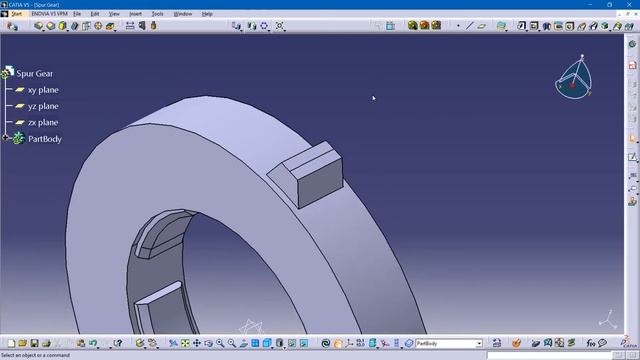Screen dimensions: 640x360
Task: Save the part with the floppy icon
Action: tap(34, 343)
